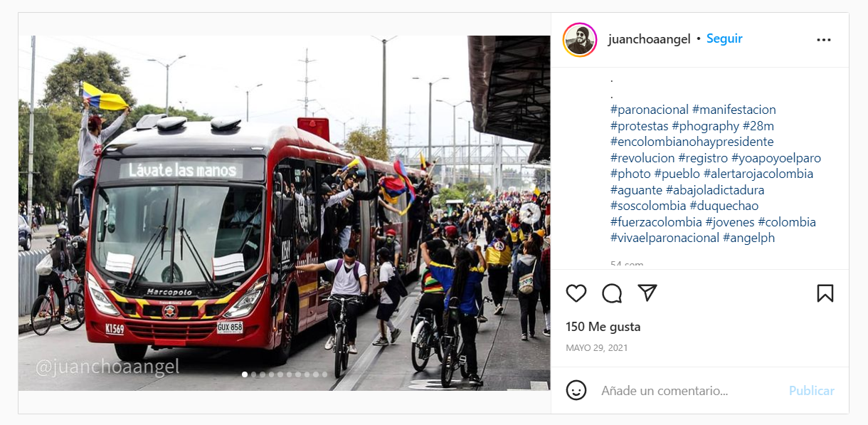Screen dimensions: 868x425
Task: Select first carousel dot indicator
Action: point(245,374)
